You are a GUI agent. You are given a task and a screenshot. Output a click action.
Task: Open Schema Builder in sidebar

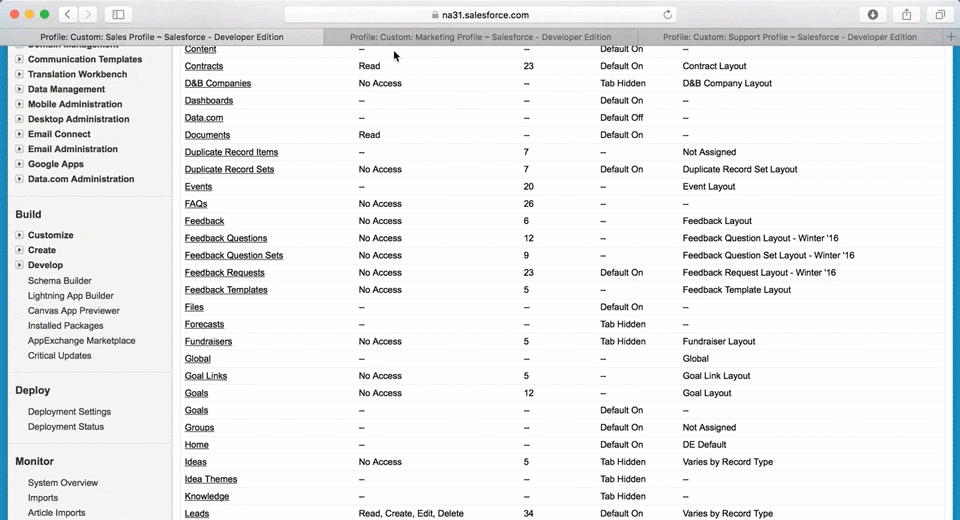59,281
